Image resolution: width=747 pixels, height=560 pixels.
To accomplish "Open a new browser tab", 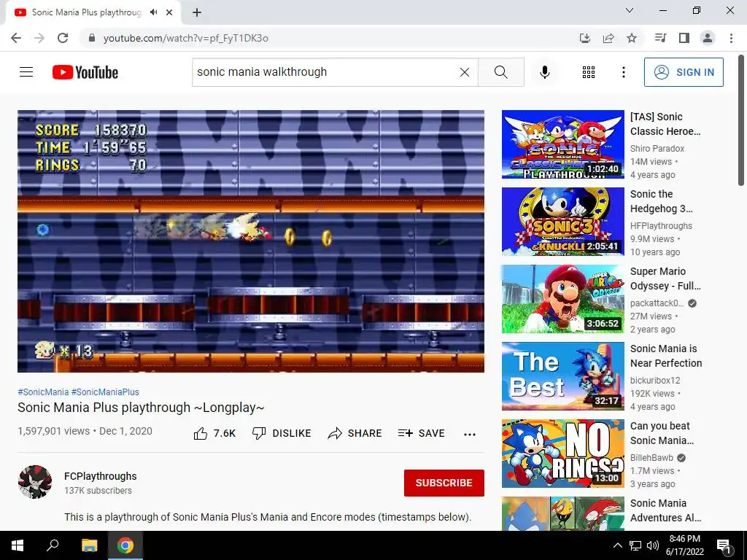I will 197,12.
